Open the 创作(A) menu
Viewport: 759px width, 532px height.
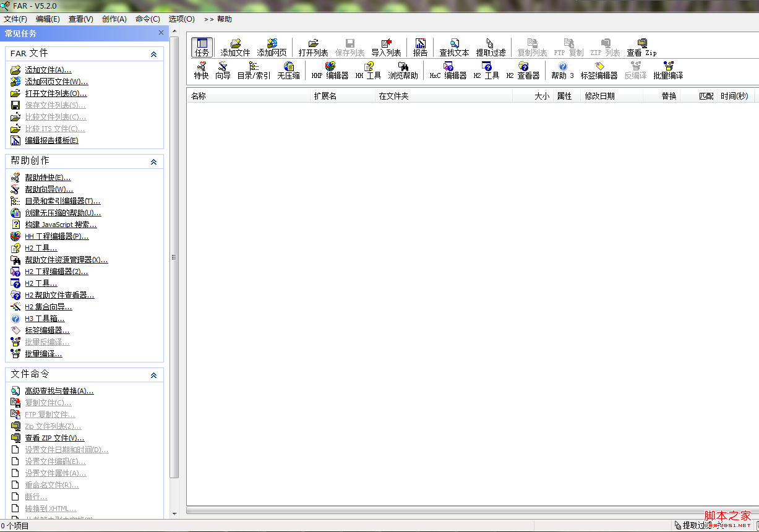tap(114, 19)
